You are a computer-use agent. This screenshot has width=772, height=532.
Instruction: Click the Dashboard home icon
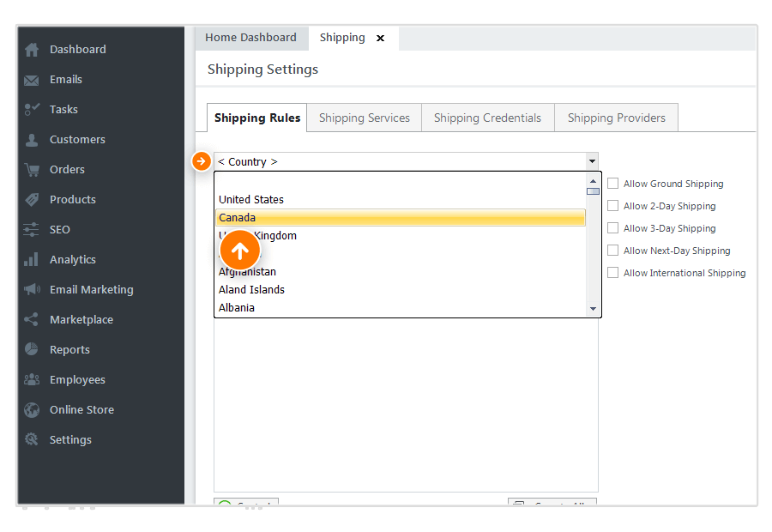pyautogui.click(x=32, y=50)
